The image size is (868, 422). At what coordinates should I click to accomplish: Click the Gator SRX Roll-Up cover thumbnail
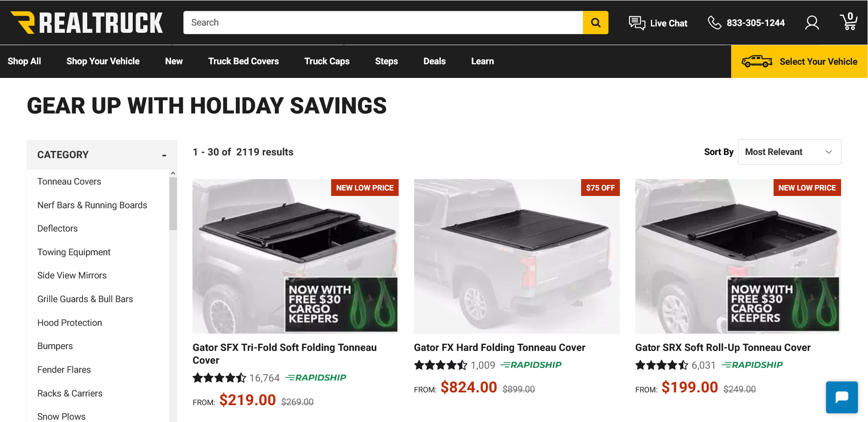coord(738,256)
